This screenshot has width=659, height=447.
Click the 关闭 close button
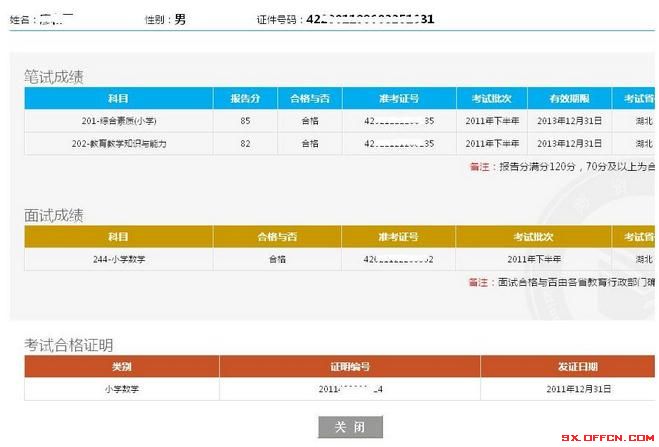point(351,427)
